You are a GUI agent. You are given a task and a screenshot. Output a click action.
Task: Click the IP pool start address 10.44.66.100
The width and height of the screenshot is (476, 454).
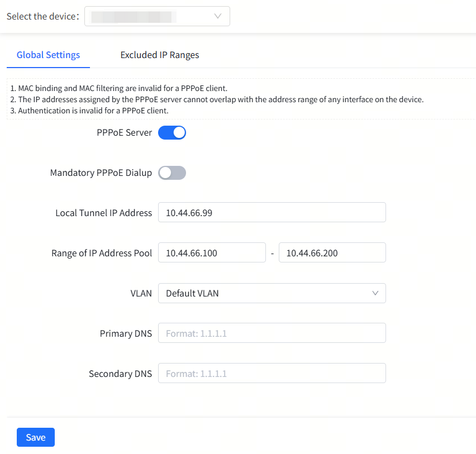212,253
